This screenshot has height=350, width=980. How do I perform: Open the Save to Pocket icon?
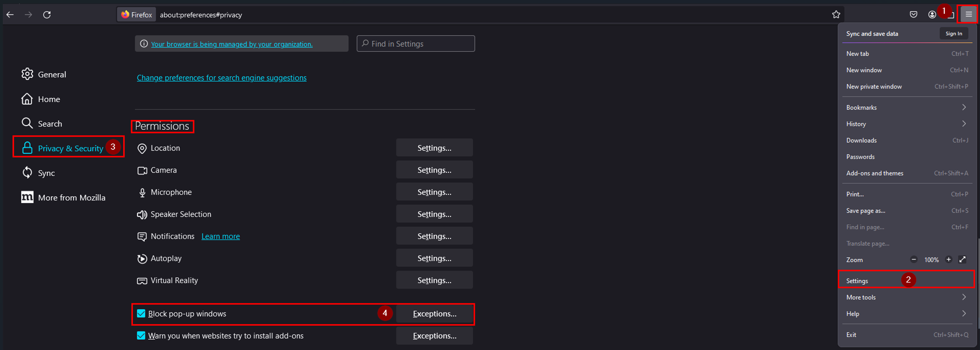(x=914, y=14)
